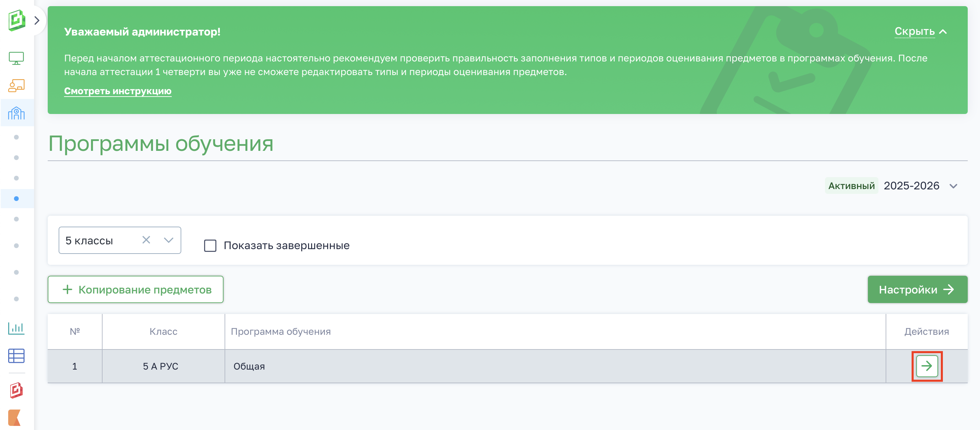Open the bar chart reports icon
Image resolution: width=980 pixels, height=430 pixels.
click(16, 328)
